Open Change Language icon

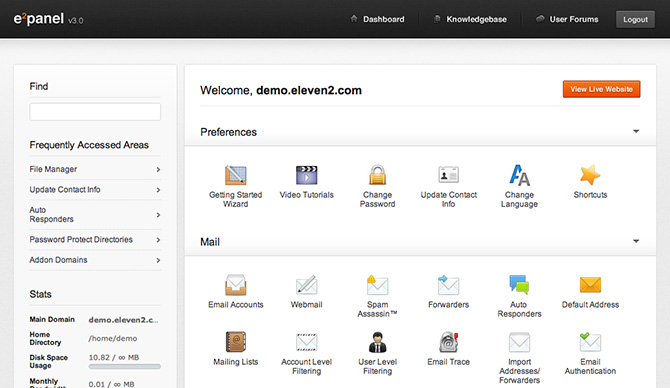(x=519, y=175)
